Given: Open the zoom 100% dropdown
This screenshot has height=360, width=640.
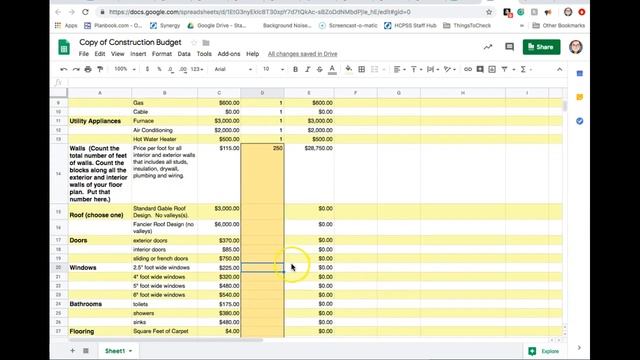Looking at the screenshot, I should (x=125, y=69).
